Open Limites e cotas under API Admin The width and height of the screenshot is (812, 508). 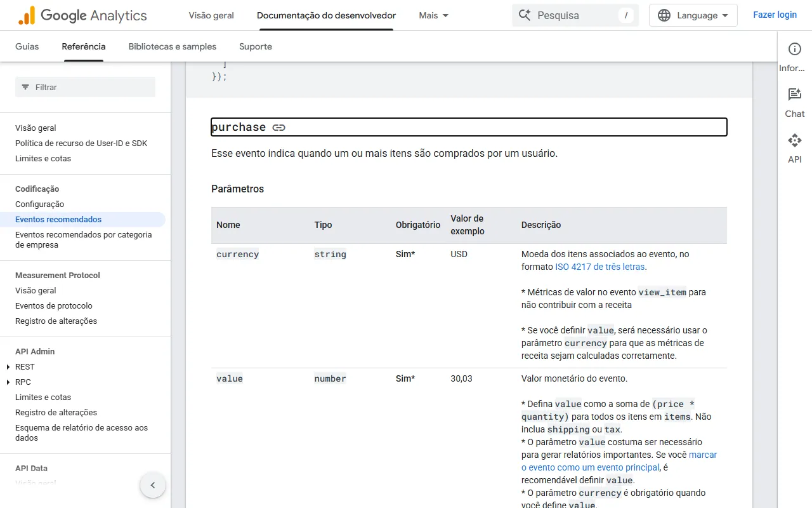click(x=43, y=398)
